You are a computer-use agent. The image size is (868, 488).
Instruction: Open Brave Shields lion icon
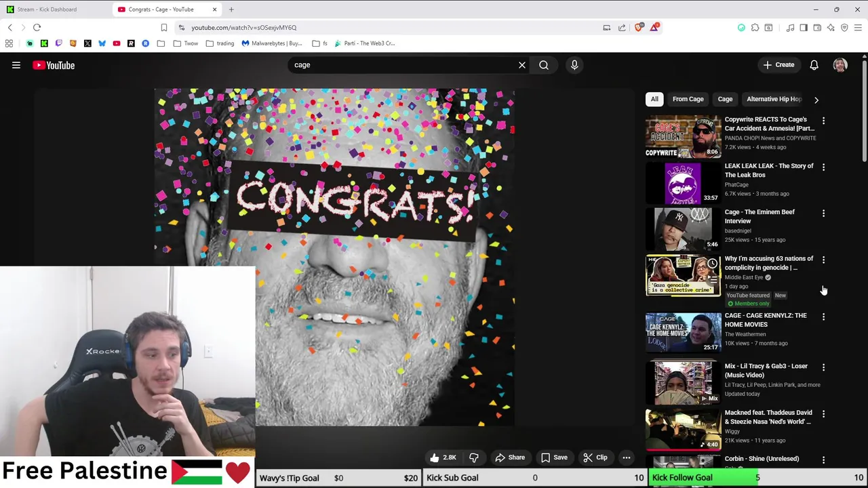click(639, 28)
